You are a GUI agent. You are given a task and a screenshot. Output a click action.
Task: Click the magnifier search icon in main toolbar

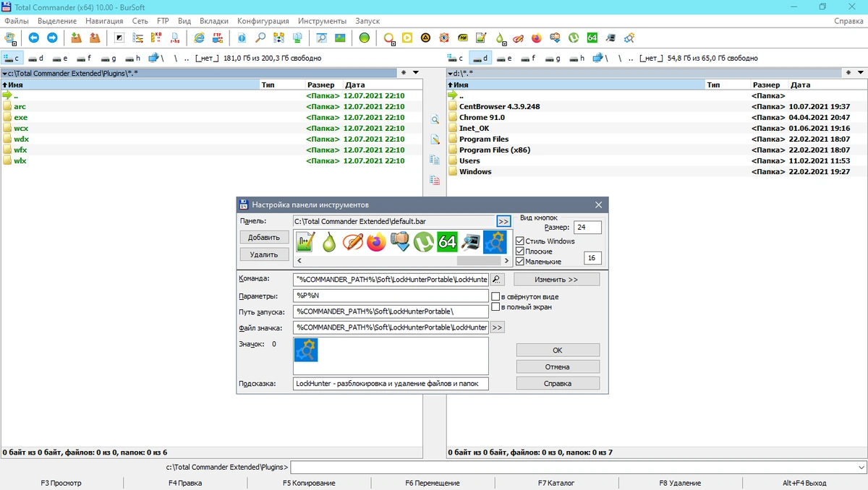click(x=260, y=38)
